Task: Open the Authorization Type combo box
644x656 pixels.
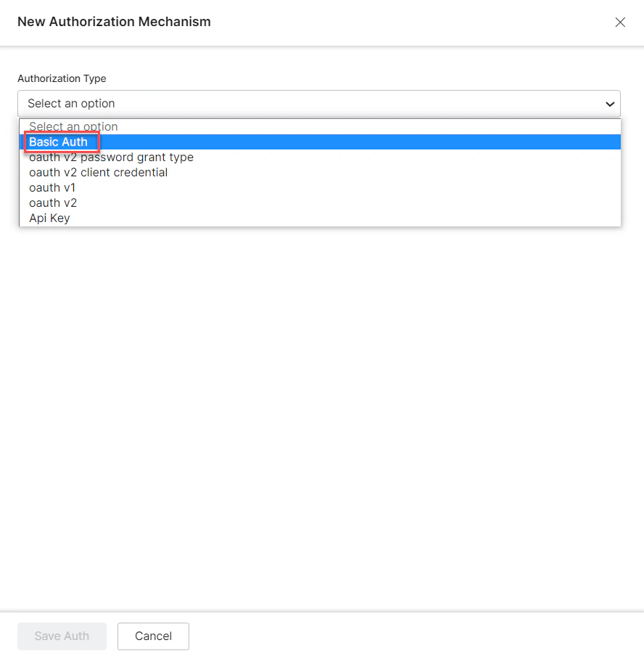Action: coord(319,104)
